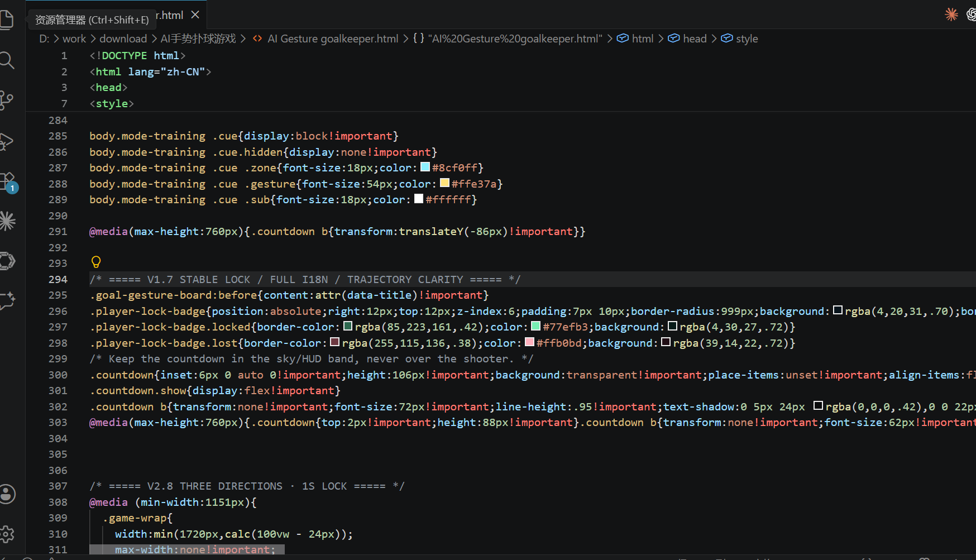Image resolution: width=976 pixels, height=560 pixels.
Task: Open the work folder breadcrumb
Action: point(74,39)
